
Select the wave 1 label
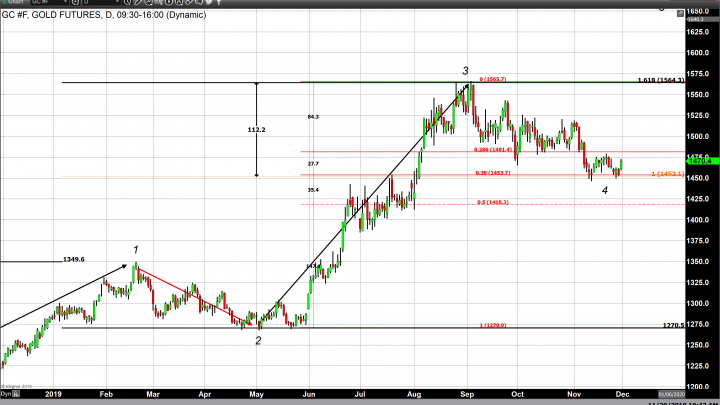[136, 249]
